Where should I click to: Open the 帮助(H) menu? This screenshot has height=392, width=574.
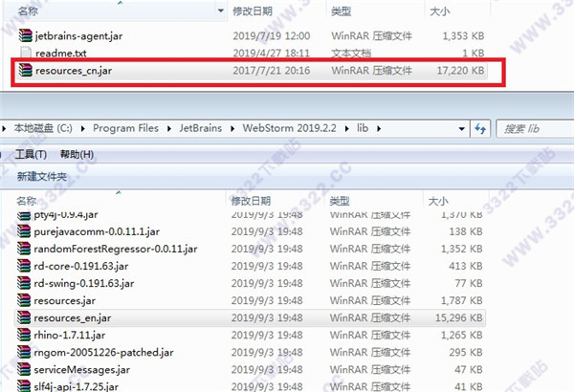[x=77, y=154]
